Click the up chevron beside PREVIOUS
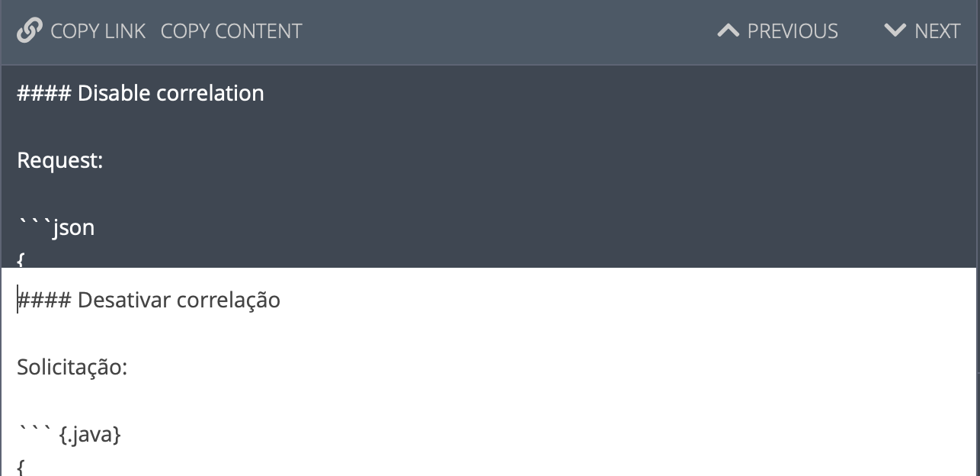This screenshot has width=980, height=476. pos(729,31)
